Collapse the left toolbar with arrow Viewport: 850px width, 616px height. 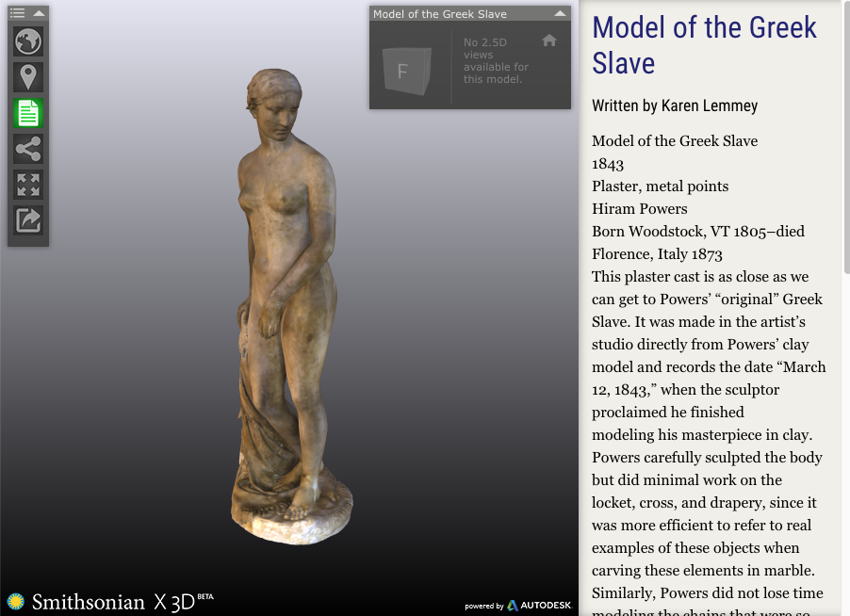coord(39,12)
